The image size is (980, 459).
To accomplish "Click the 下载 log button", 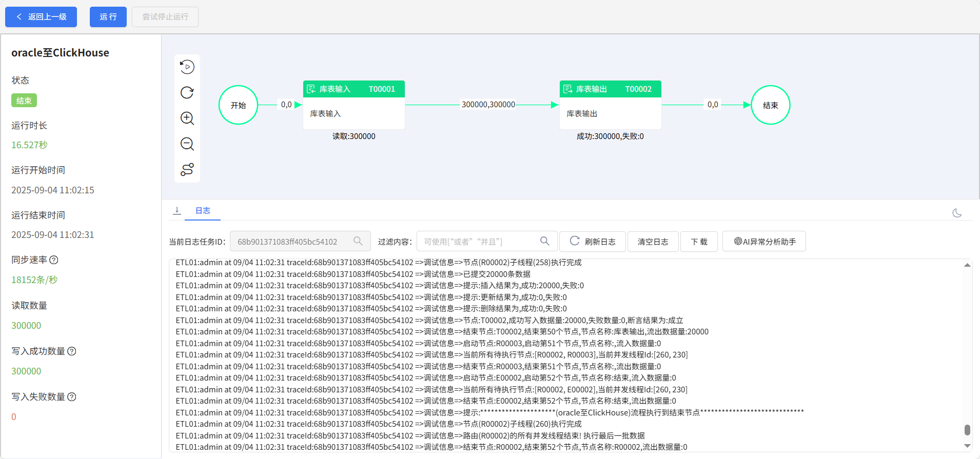I will [699, 242].
